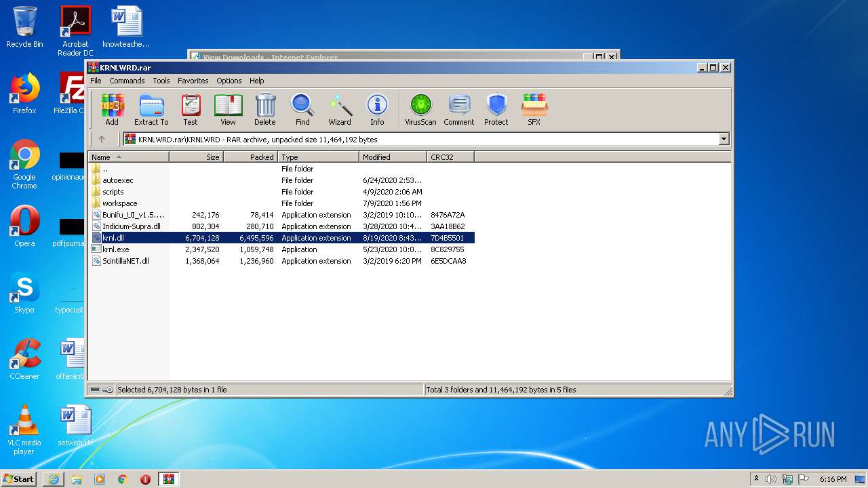Open the Find tool
This screenshot has width=868, height=488.
[x=302, y=110]
